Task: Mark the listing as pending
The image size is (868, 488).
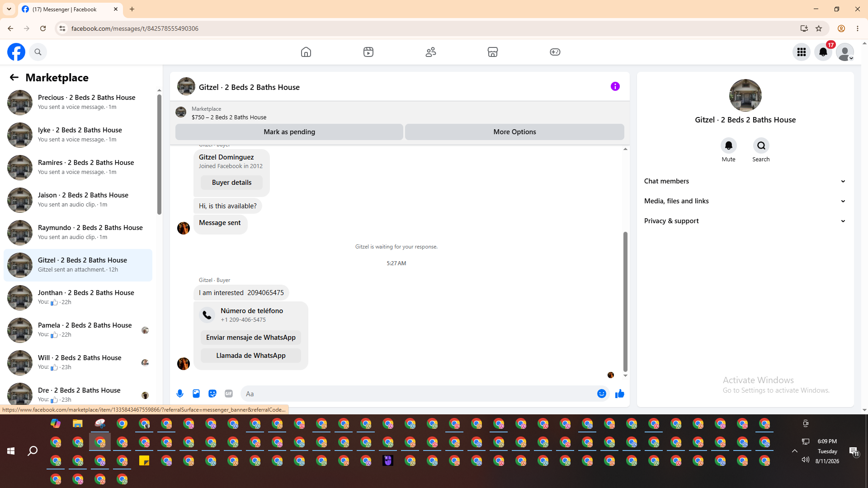Action: (289, 132)
